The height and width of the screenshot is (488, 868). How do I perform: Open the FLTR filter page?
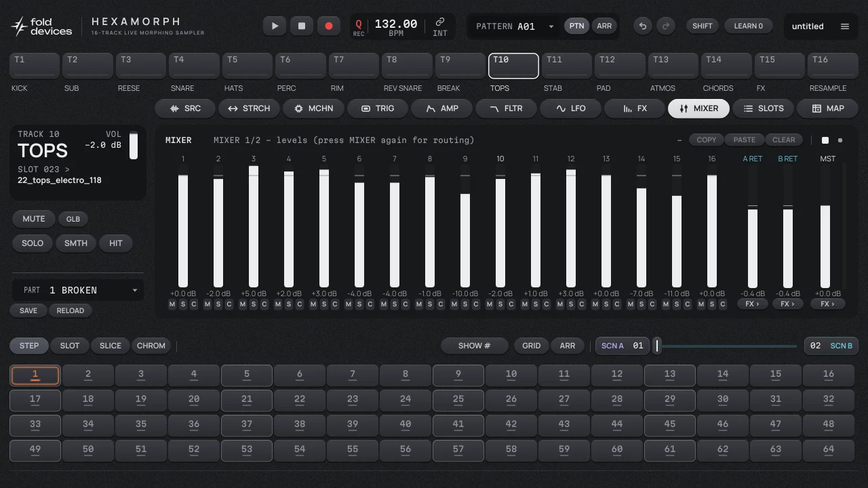click(506, 108)
